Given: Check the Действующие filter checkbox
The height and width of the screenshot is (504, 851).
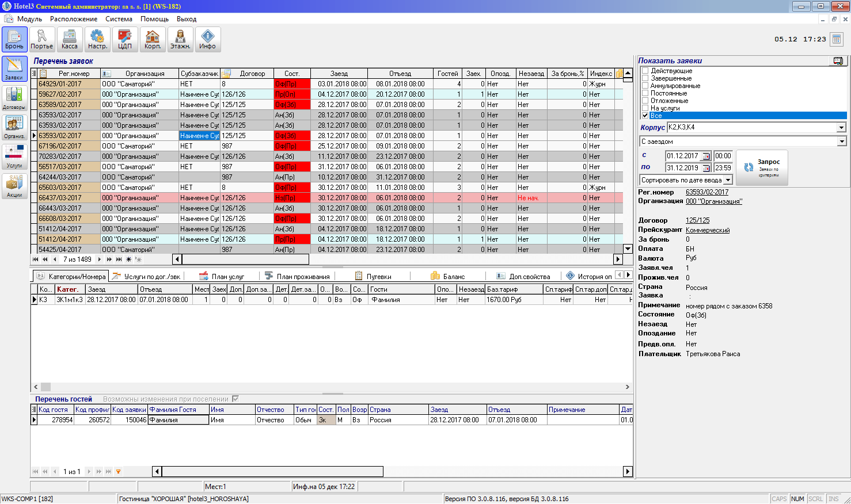Looking at the screenshot, I should (x=645, y=71).
